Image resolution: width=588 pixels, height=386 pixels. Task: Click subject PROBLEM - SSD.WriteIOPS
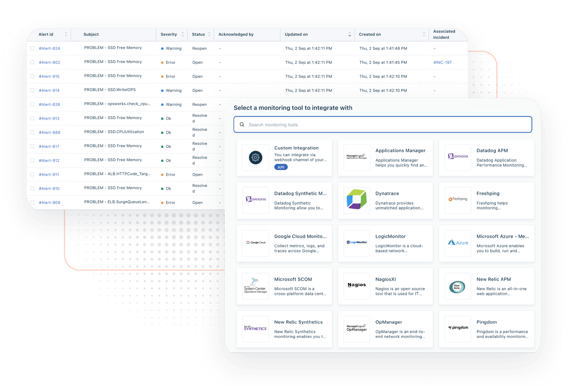click(x=110, y=90)
